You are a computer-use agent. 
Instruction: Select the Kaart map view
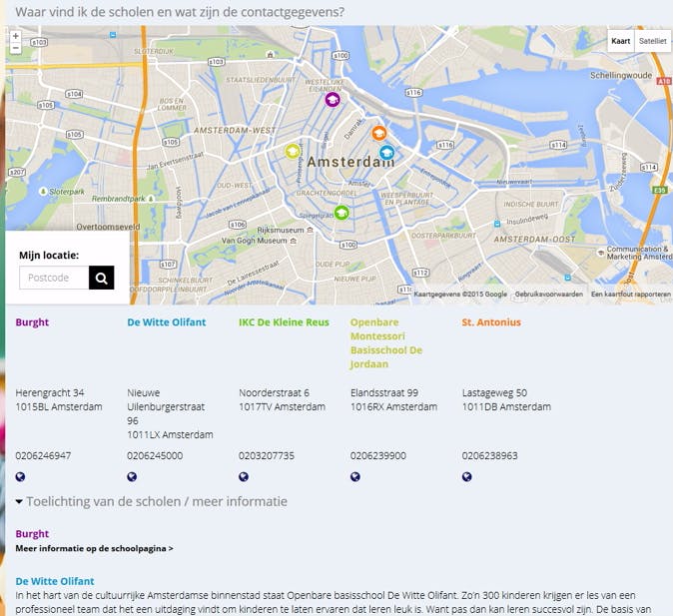coord(621,41)
